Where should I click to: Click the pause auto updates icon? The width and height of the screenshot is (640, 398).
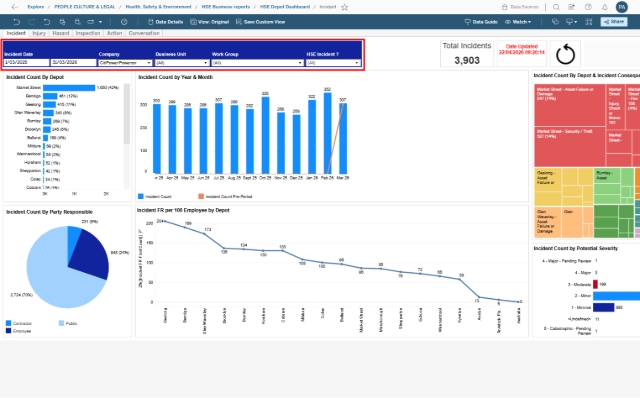click(78, 22)
